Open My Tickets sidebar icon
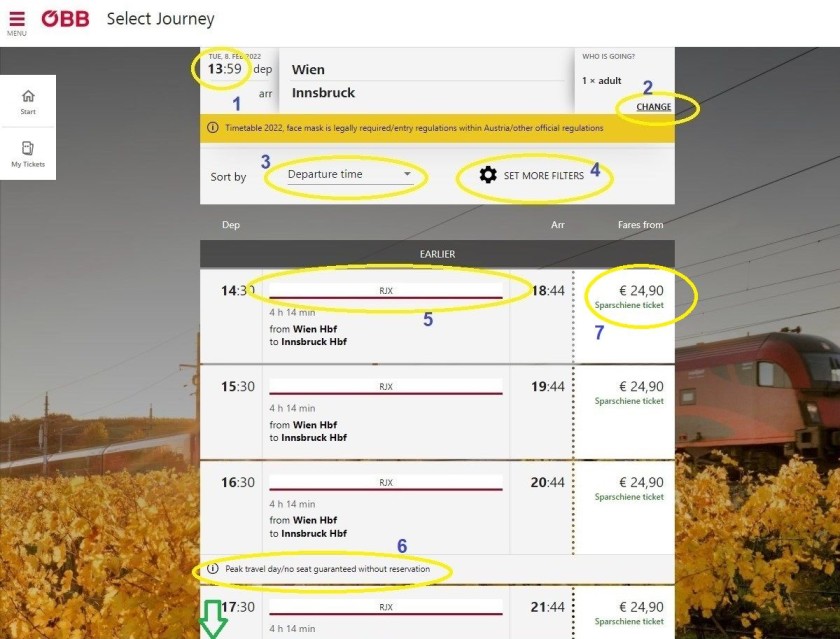840x639 pixels. click(28, 153)
